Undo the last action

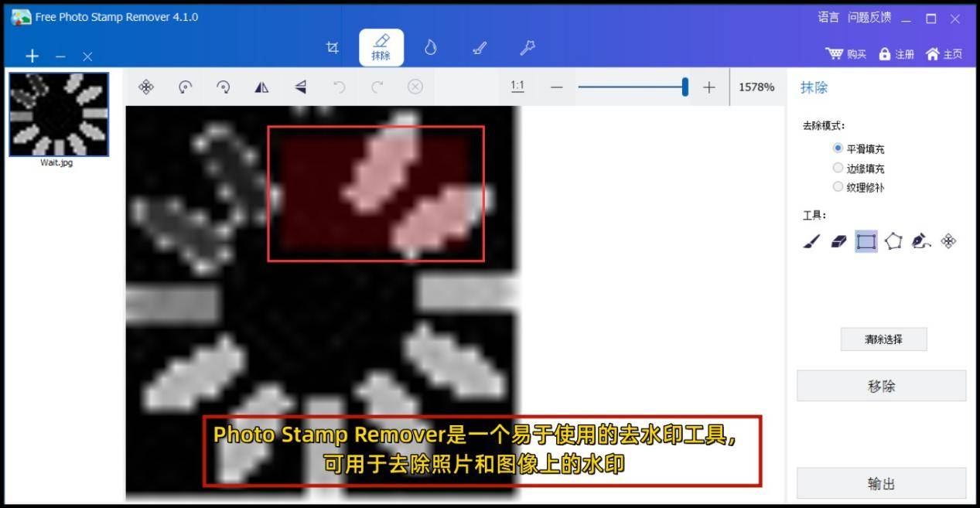[x=339, y=87]
